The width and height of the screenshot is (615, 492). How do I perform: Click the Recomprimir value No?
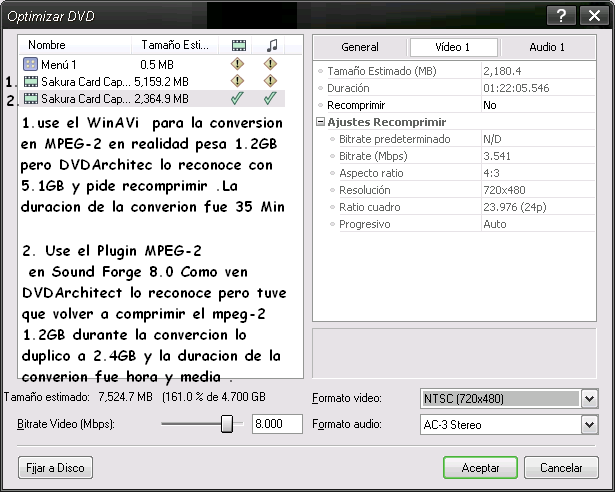490,105
